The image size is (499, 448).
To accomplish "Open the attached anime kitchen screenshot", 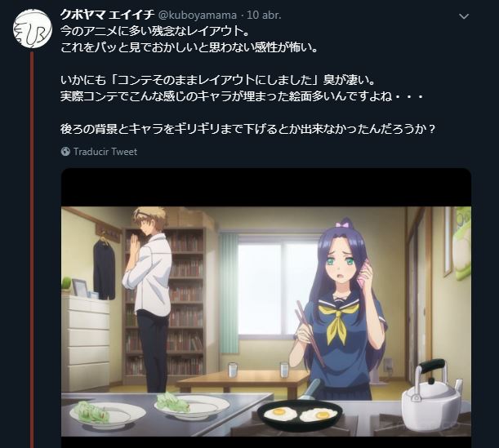I will (x=266, y=308).
